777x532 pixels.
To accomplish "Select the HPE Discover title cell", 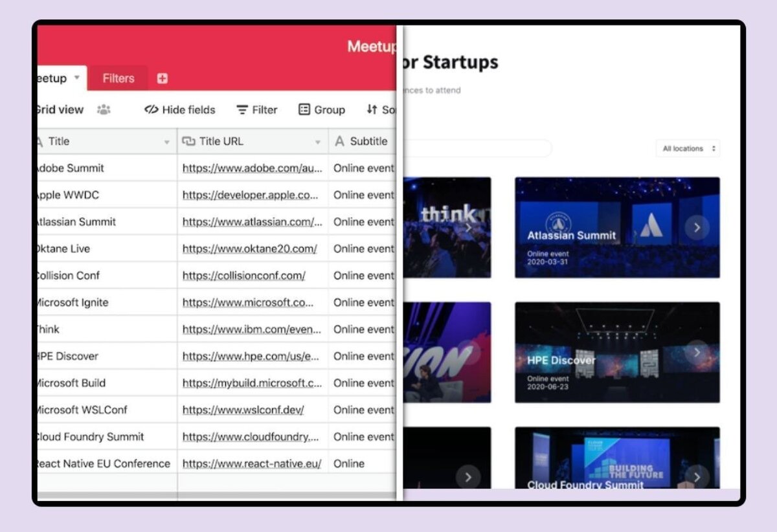I will (x=107, y=356).
